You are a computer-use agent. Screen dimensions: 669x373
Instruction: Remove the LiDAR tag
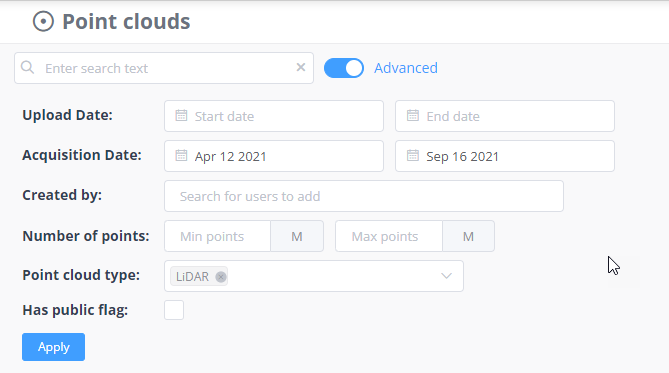click(x=221, y=277)
